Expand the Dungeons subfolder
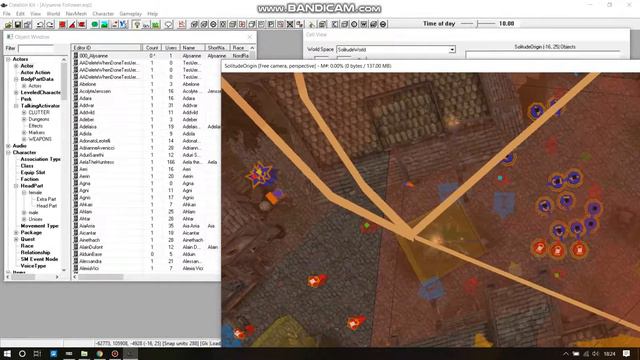 (24, 119)
